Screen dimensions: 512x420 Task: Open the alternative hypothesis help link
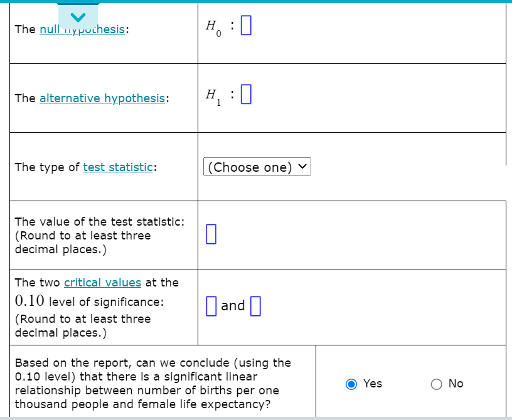pyautogui.click(x=102, y=98)
